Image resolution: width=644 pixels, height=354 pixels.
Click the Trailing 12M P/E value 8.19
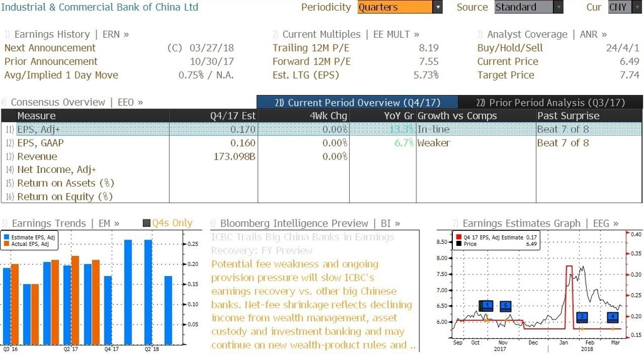click(x=428, y=48)
